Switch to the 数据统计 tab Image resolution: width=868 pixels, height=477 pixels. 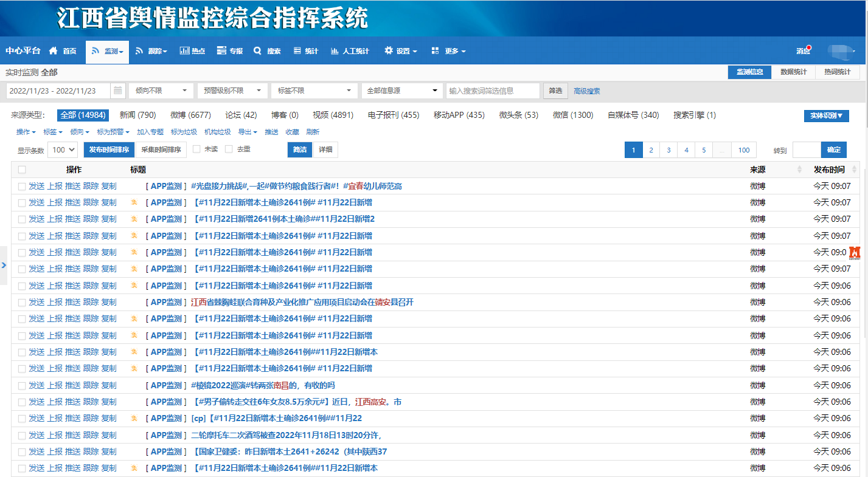(793, 72)
